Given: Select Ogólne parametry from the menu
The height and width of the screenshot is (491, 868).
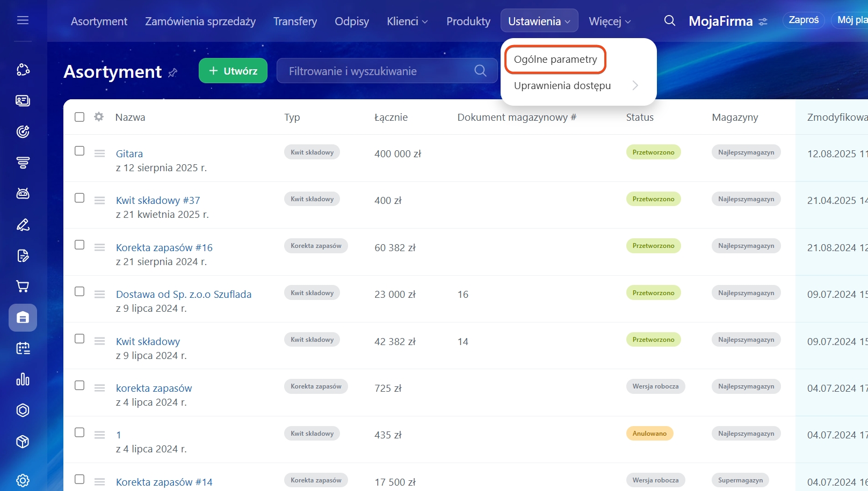Looking at the screenshot, I should pos(555,60).
